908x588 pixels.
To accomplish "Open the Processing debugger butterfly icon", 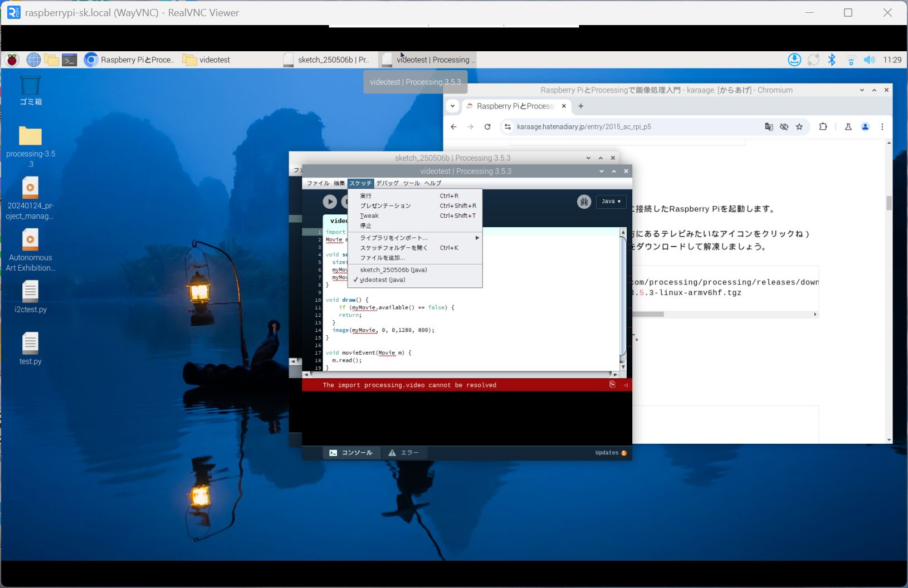I will (584, 202).
